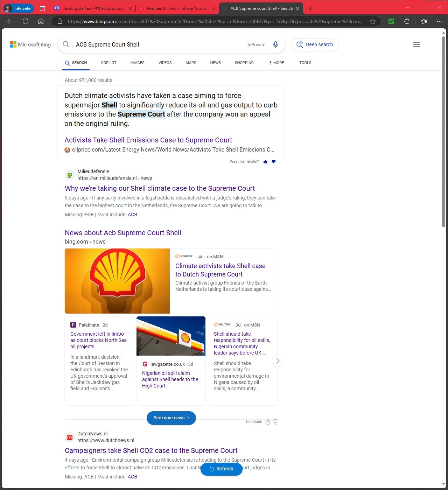Click the Deep search button

[x=315, y=44]
